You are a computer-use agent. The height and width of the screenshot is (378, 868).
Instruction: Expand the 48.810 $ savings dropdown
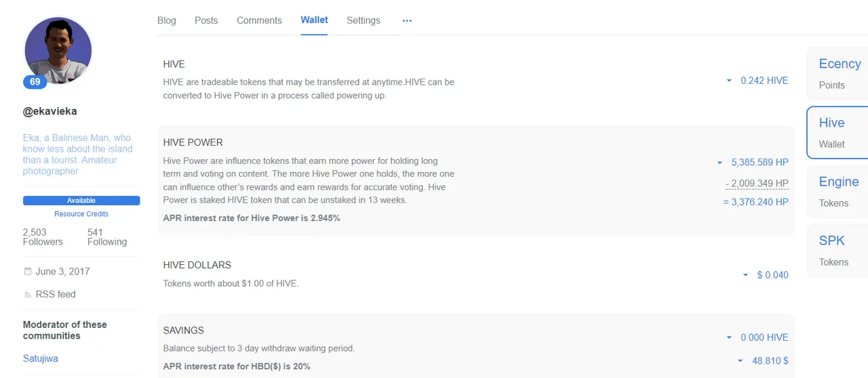(x=741, y=361)
